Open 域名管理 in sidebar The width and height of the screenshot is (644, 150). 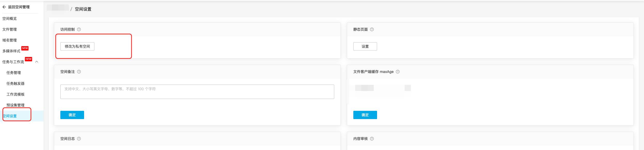click(x=10, y=40)
